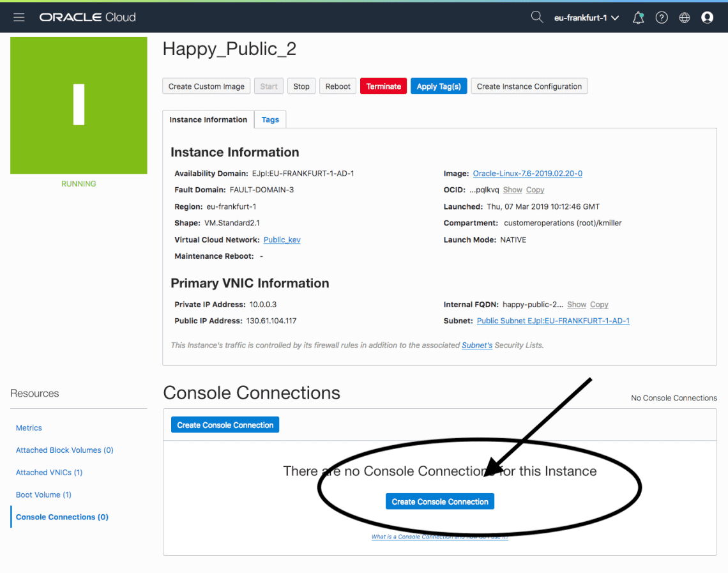The image size is (728, 573).
Task: Expand the eu-frankfurt-1 region dropdown
Action: tap(586, 18)
